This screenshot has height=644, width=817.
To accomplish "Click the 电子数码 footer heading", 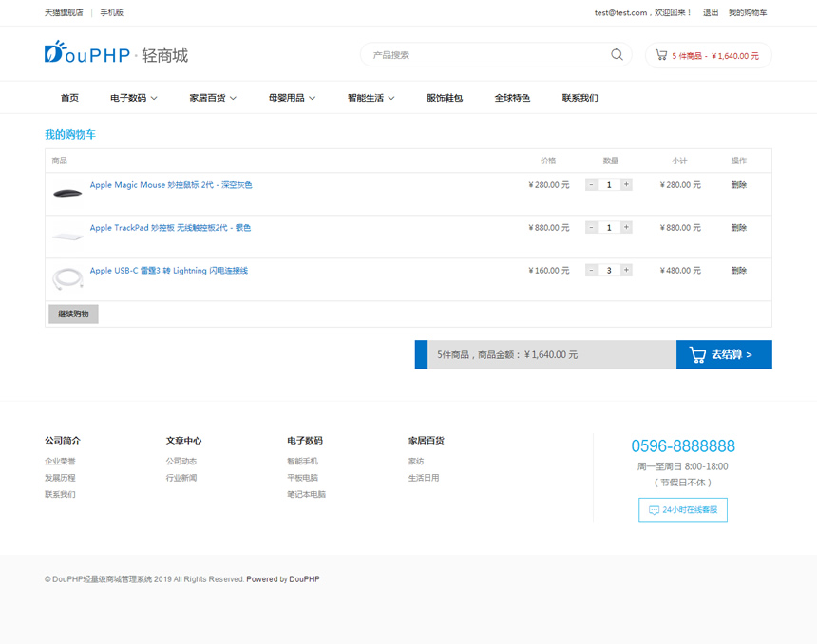I will (305, 441).
